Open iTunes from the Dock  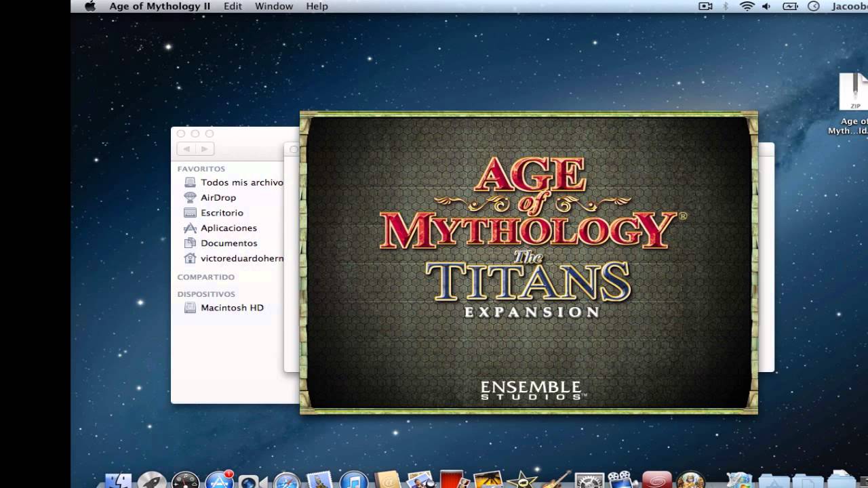point(353,480)
